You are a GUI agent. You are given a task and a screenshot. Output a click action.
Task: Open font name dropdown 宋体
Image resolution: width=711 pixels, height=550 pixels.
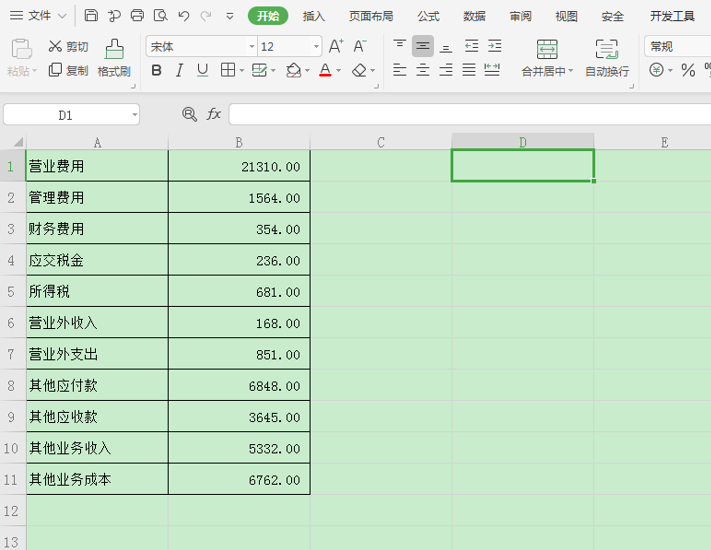[252, 46]
